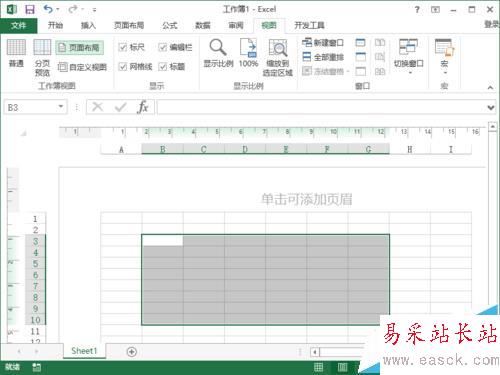This screenshot has height=375, width=500.
Task: Open the Insert (插入) tab
Action: coord(88,25)
